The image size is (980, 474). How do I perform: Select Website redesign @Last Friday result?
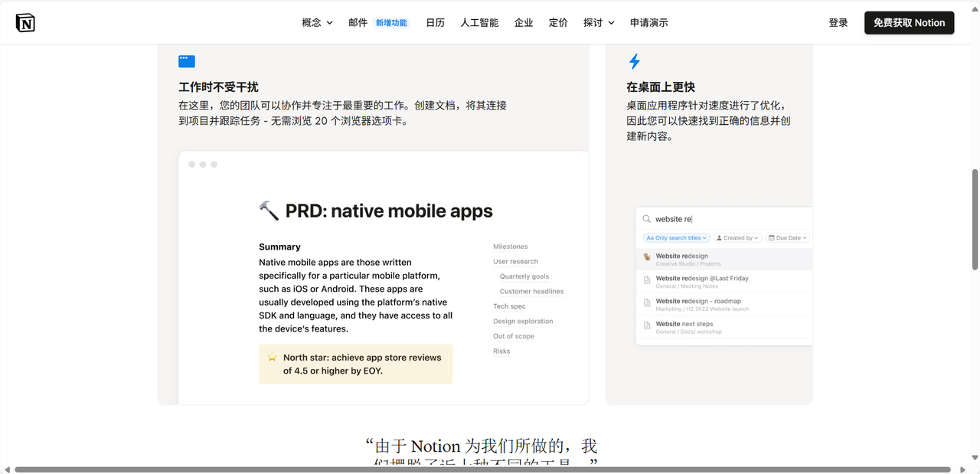click(x=724, y=282)
